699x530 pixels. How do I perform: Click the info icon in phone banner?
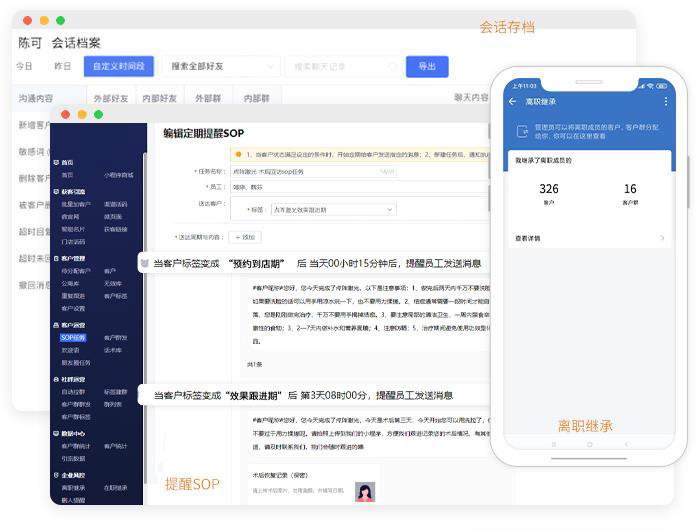[522, 131]
